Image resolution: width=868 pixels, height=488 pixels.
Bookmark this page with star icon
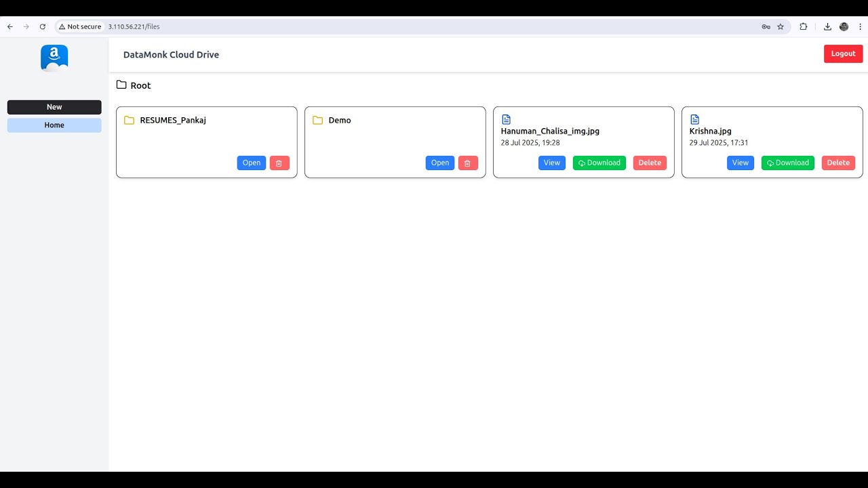tap(781, 26)
